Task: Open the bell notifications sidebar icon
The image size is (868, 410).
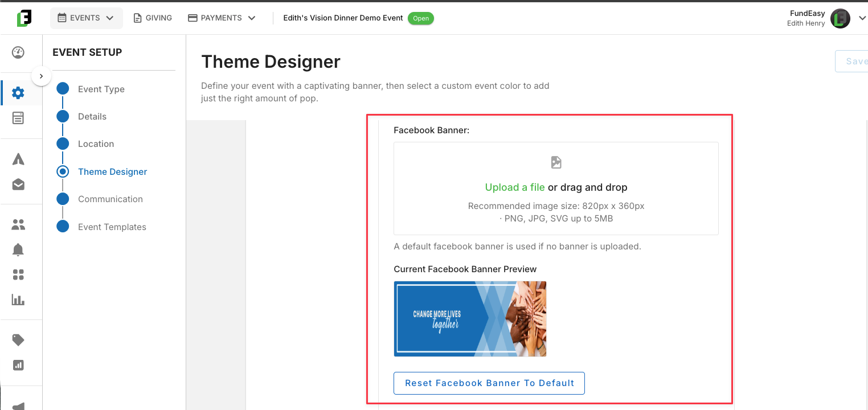Action: pyautogui.click(x=18, y=249)
